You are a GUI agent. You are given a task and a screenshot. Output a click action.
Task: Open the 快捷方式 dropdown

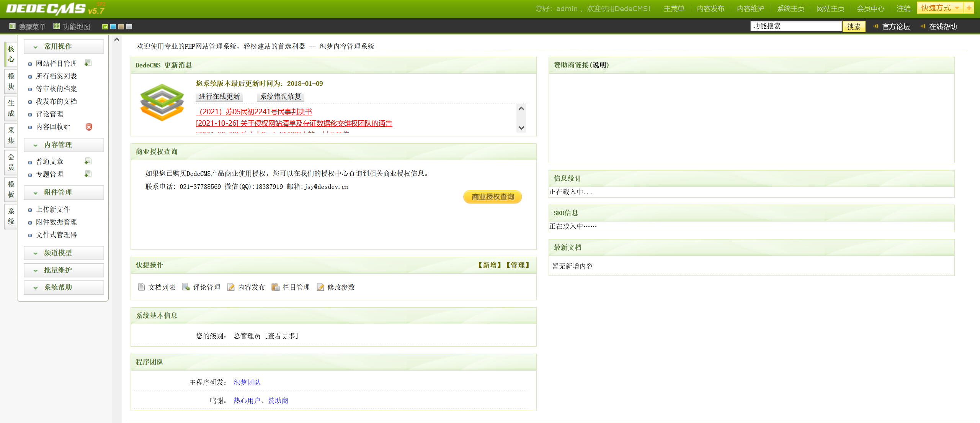[x=939, y=8]
